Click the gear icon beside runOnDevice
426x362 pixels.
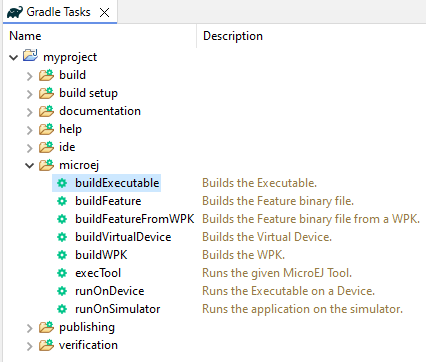pos(62,291)
